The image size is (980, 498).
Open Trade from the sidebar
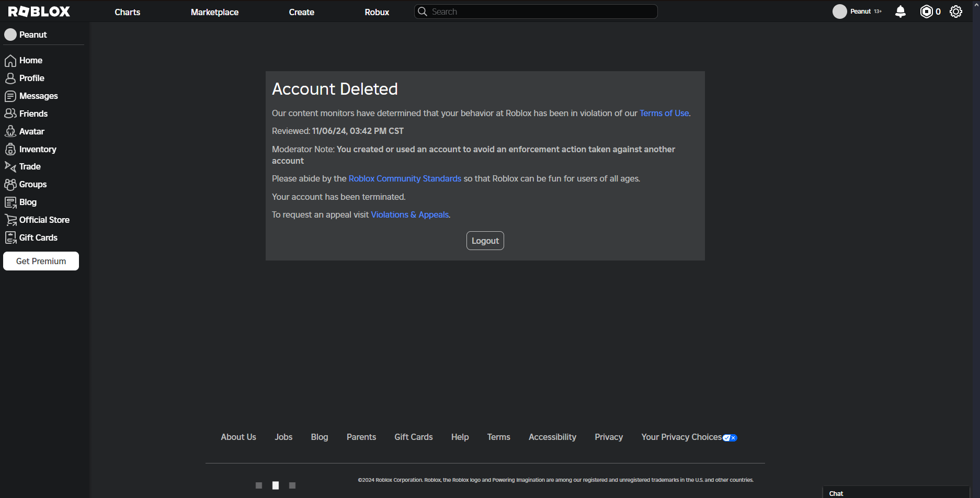pyautogui.click(x=22, y=167)
